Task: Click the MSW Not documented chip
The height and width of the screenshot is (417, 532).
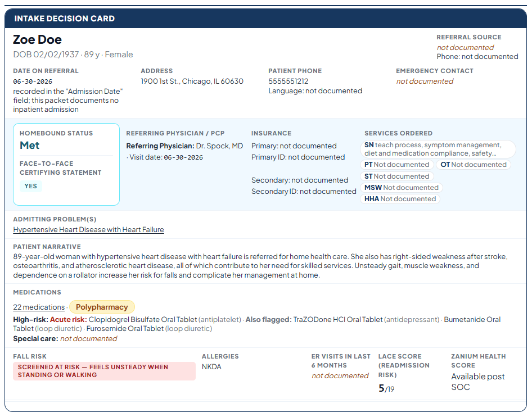Action: [402, 188]
